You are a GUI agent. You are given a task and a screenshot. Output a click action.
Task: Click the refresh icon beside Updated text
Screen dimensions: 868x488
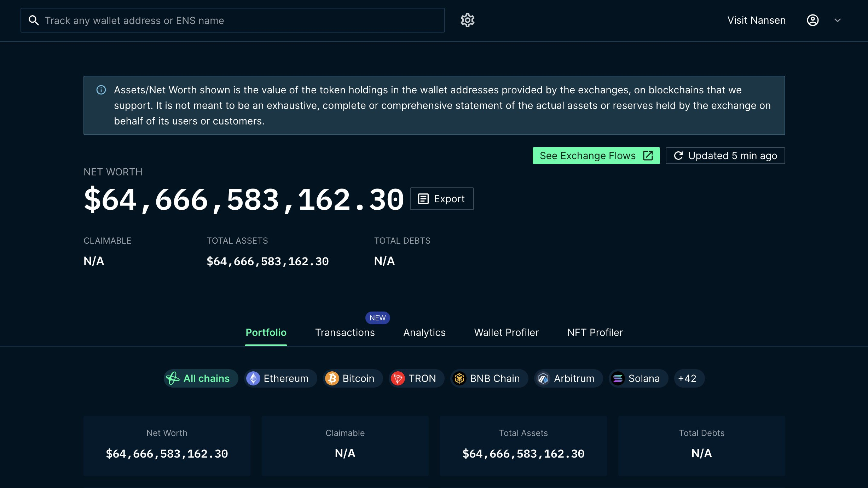(x=678, y=156)
